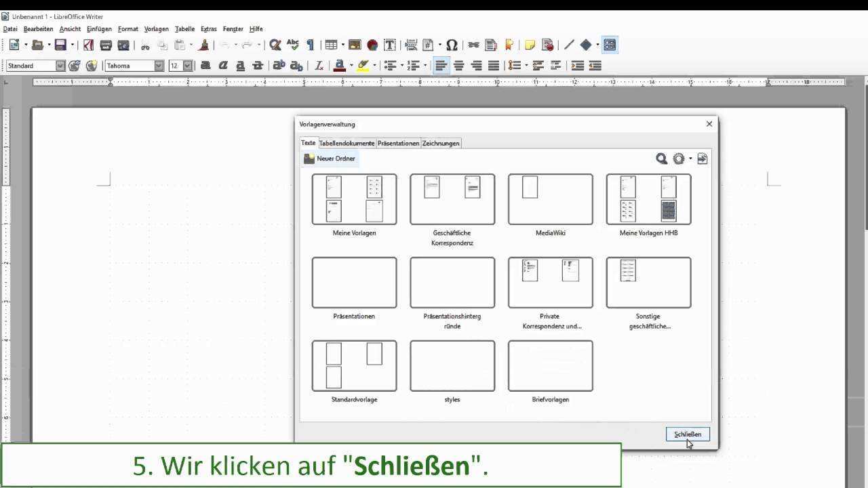Click the yellow highlighting color button
This screenshot has height=488, width=868.
click(x=363, y=66)
